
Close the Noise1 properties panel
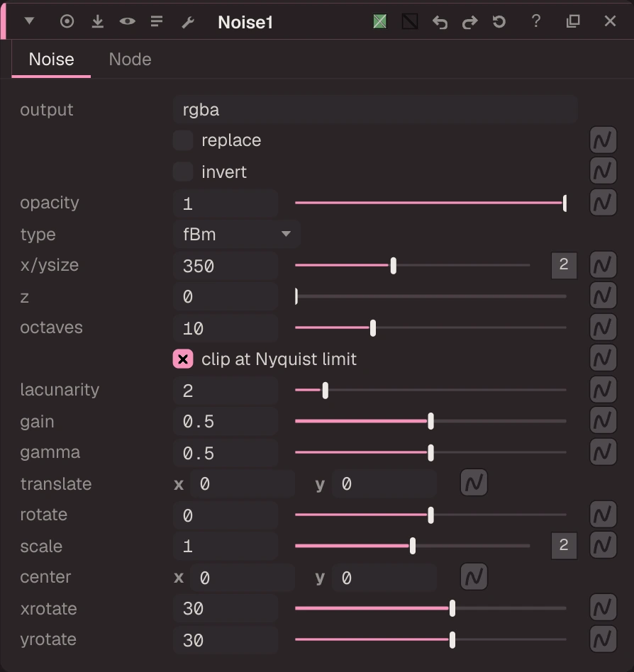(610, 21)
